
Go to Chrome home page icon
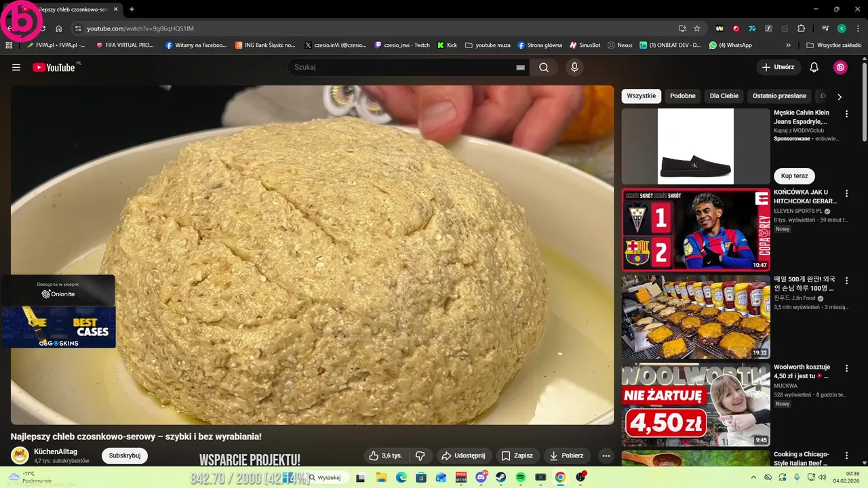(x=59, y=28)
